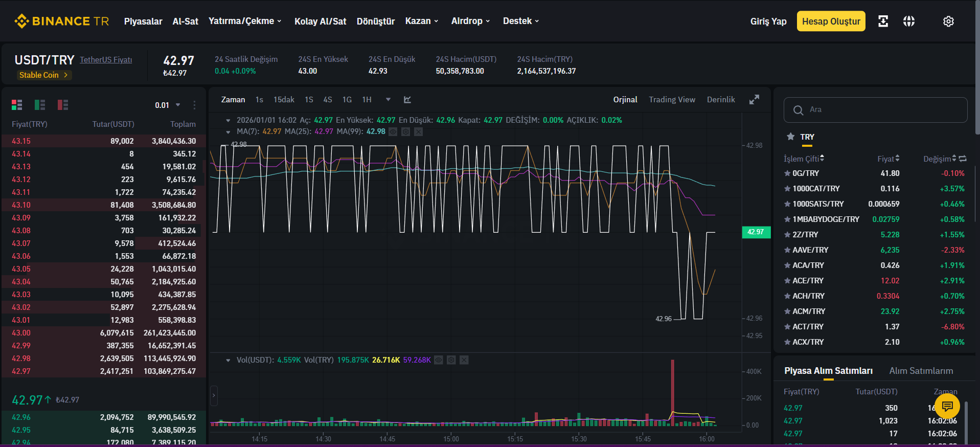Viewport: 980px width, 447px height.
Task: Open the 0.01 price precision dropdown
Action: [x=168, y=105]
